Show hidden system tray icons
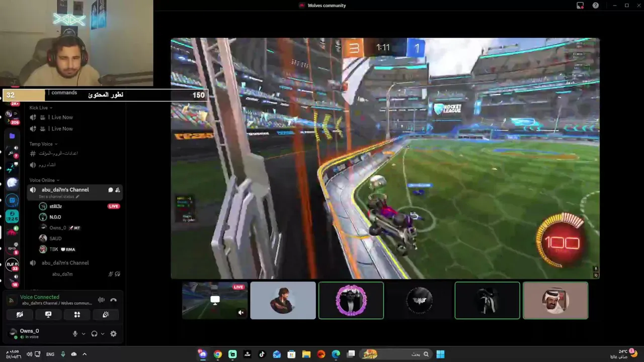 coord(85,354)
